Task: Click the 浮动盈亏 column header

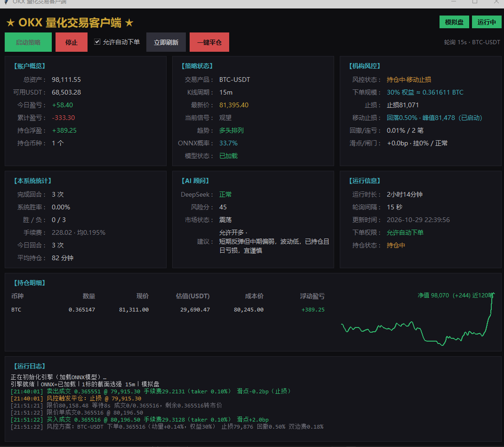Action: tap(312, 296)
